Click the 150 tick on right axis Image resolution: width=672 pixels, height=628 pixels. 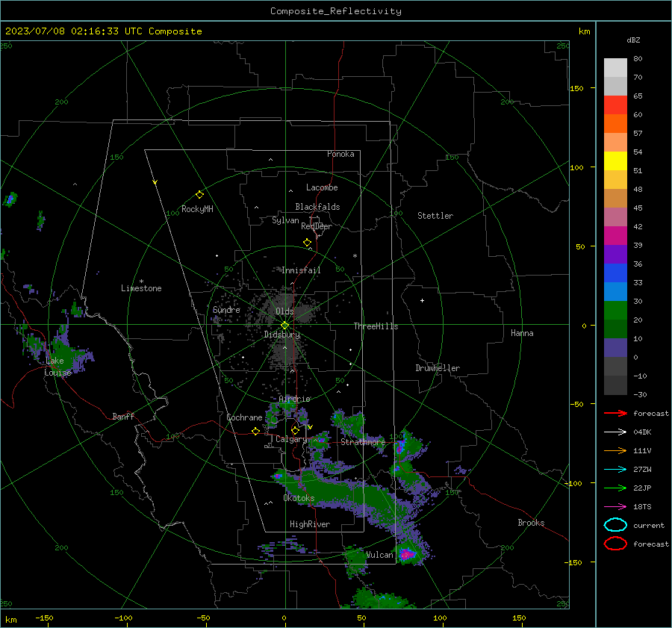(x=576, y=88)
